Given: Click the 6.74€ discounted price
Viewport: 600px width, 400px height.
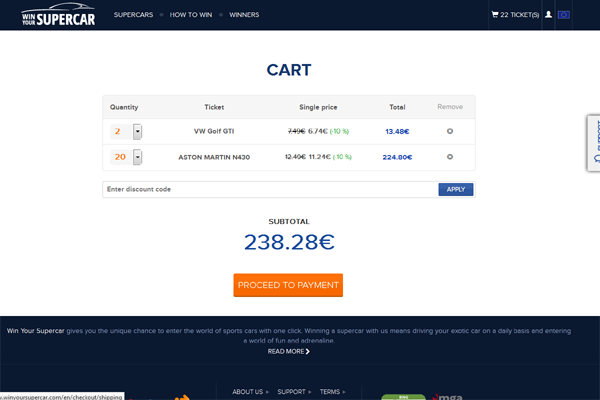Looking at the screenshot, I should coord(318,131).
